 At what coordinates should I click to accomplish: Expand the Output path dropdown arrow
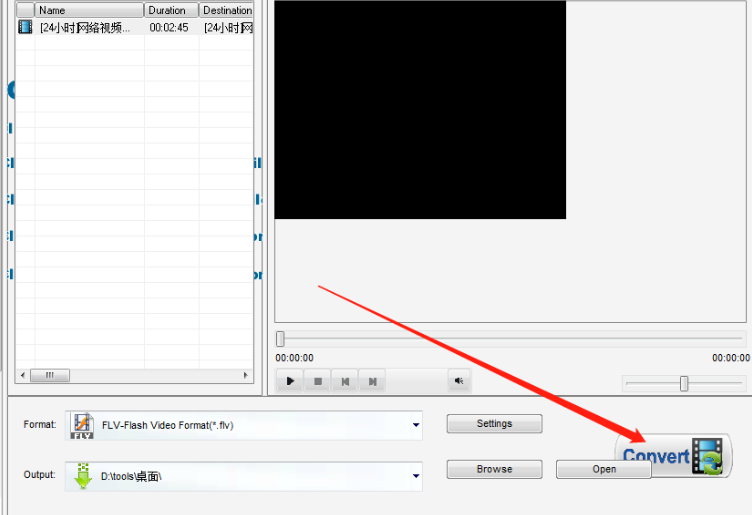click(416, 476)
